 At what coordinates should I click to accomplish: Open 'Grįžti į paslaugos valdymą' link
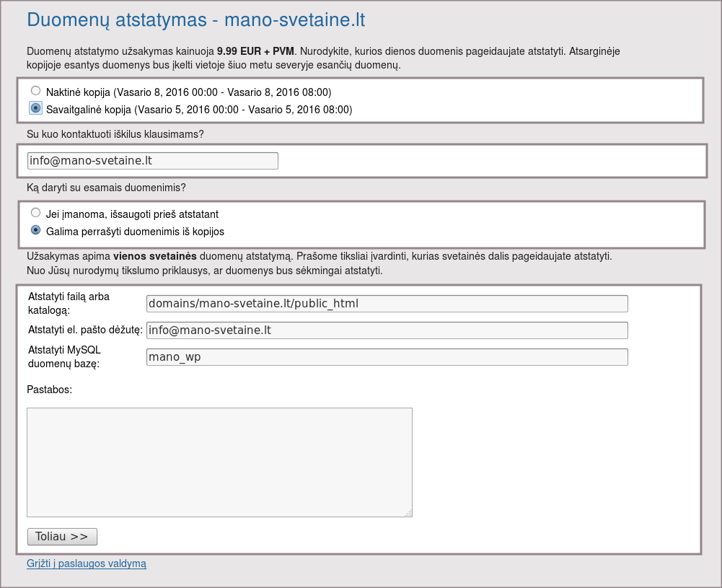pos(87,563)
